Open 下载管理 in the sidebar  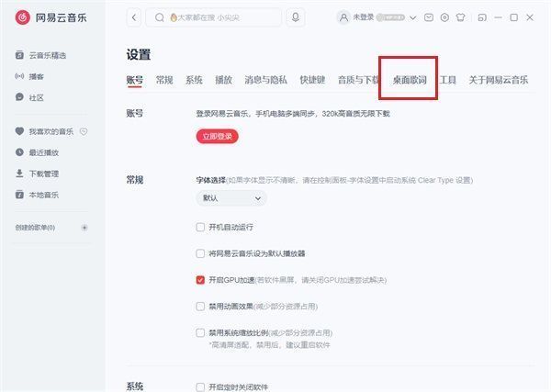click(43, 174)
